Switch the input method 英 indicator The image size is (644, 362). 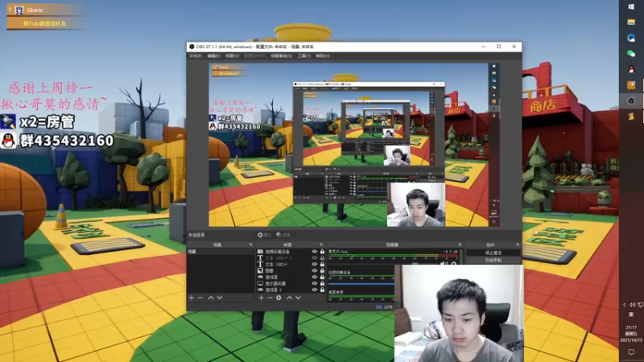(631, 315)
